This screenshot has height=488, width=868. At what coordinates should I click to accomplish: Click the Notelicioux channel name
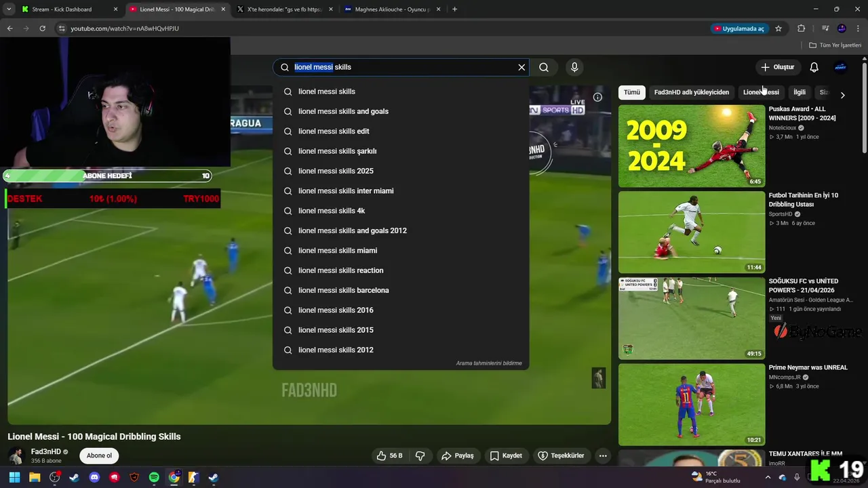point(782,127)
